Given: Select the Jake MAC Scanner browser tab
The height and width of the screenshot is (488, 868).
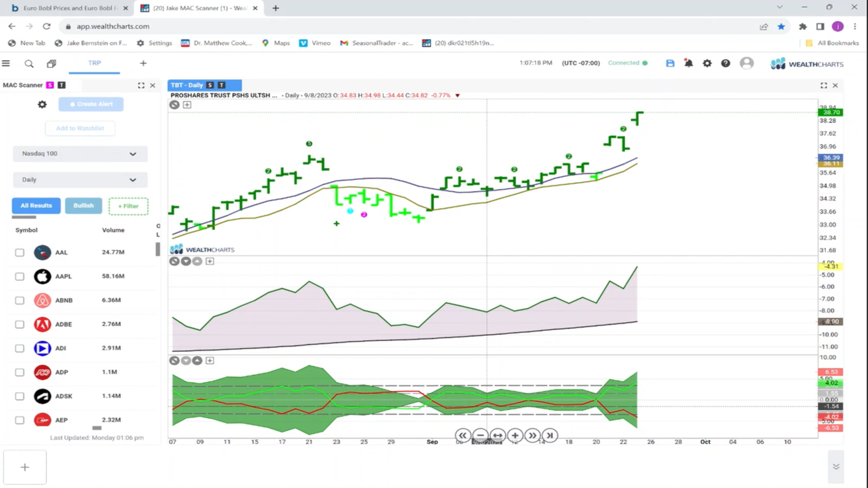Looking at the screenshot, I should point(199,8).
